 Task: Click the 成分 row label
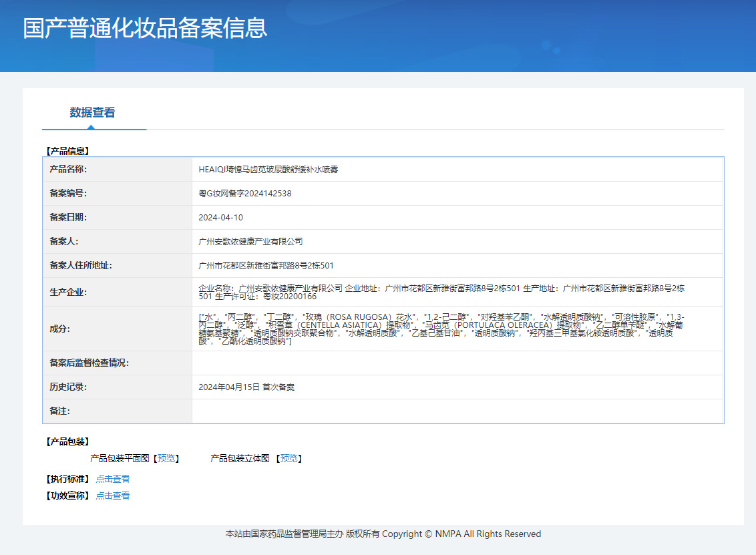point(59,329)
